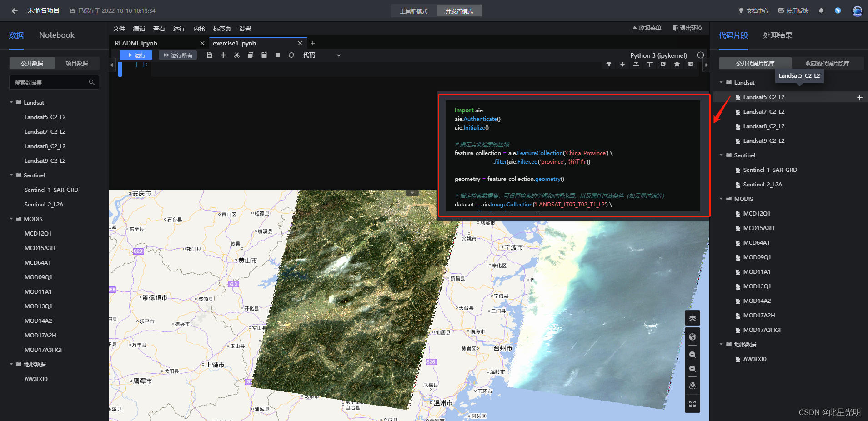Screen dimensions: 868x421
Task: Delete the cell using the trash icon
Action: tap(690, 65)
